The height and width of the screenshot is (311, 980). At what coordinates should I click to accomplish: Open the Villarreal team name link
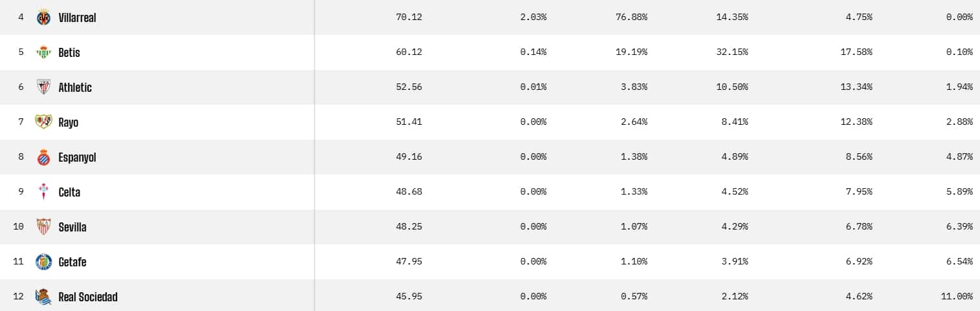tap(77, 17)
